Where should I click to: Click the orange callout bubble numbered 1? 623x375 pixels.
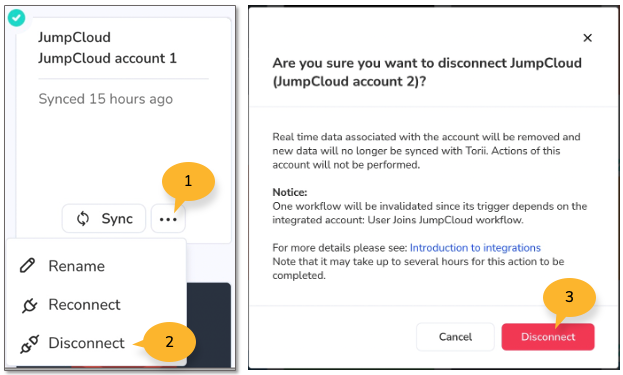coord(188,182)
